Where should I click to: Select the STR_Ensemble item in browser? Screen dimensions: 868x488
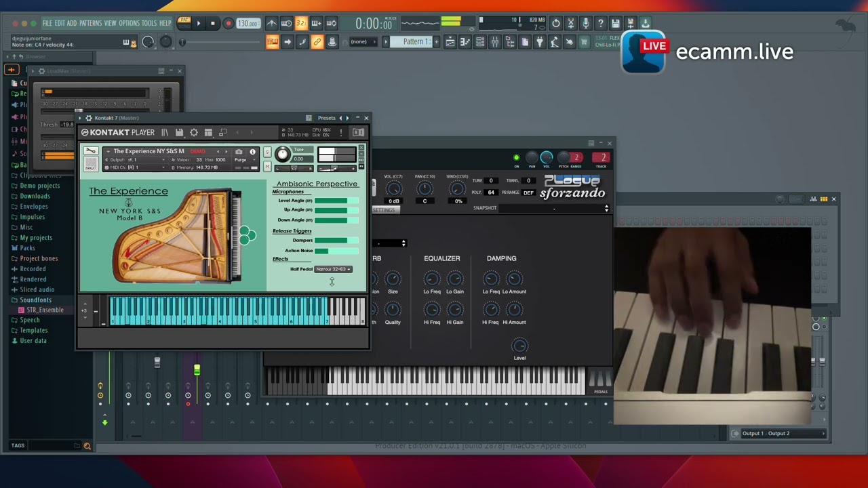coord(45,310)
